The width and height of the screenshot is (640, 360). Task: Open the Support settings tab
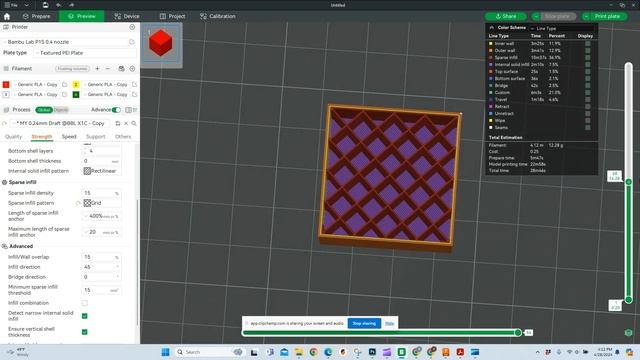pyautogui.click(x=96, y=137)
